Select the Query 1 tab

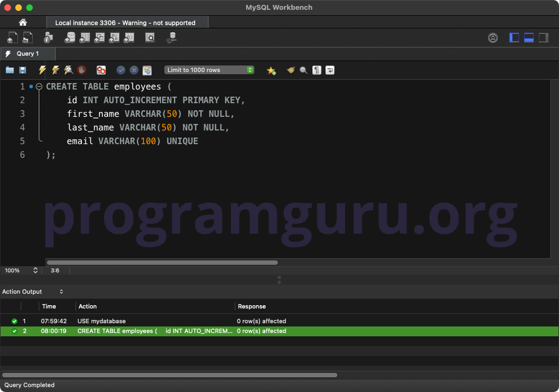(28, 54)
